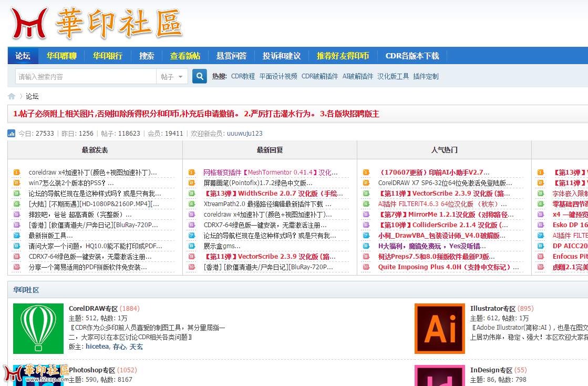
Task: Focus the 请输入搜索内容 search box
Action: (86, 77)
